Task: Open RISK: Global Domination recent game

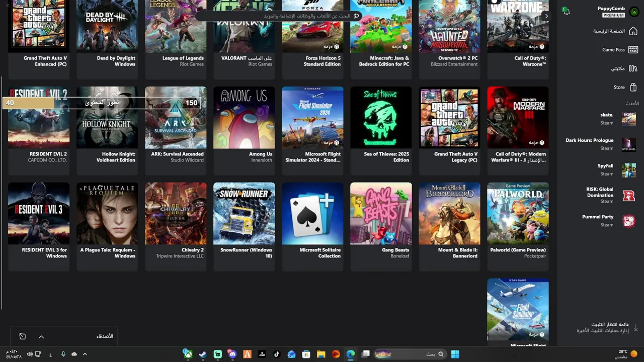Action: pyautogui.click(x=610, y=195)
